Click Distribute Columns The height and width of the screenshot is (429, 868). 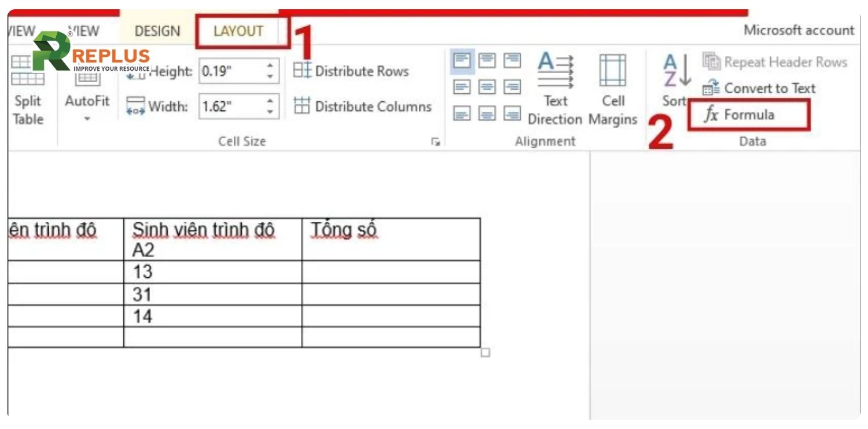[363, 107]
